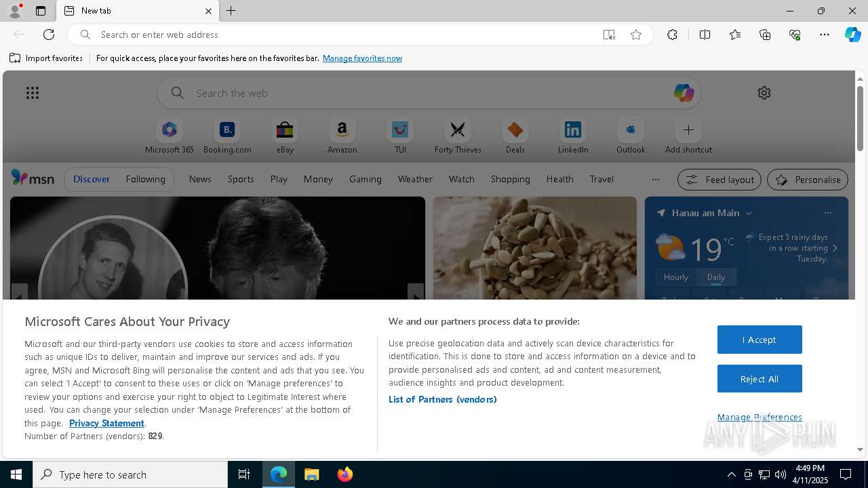Open Sports section
Screen dimensions: 868x488
pyautogui.click(x=241, y=179)
